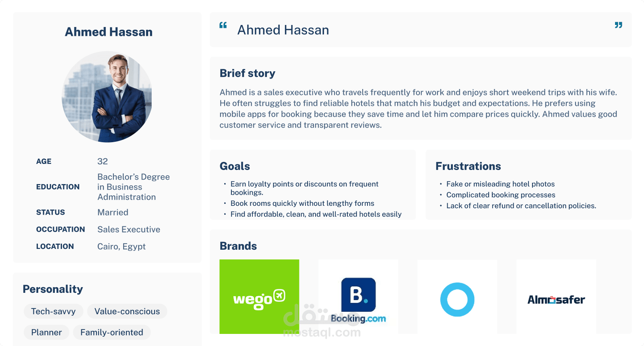Click the blue ring brand logo
Image resolution: width=644 pixels, height=346 pixels.
tap(457, 300)
